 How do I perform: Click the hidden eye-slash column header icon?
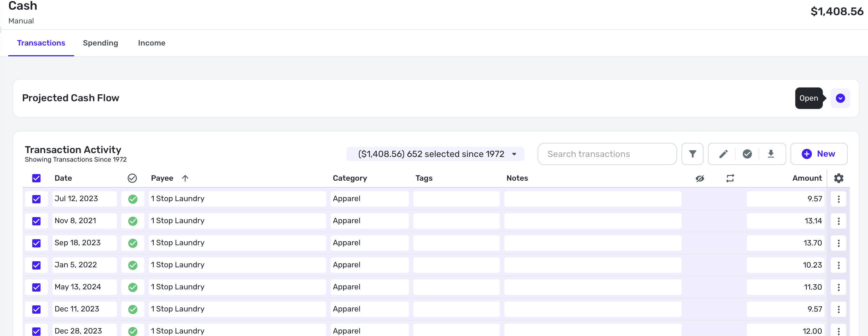click(700, 178)
